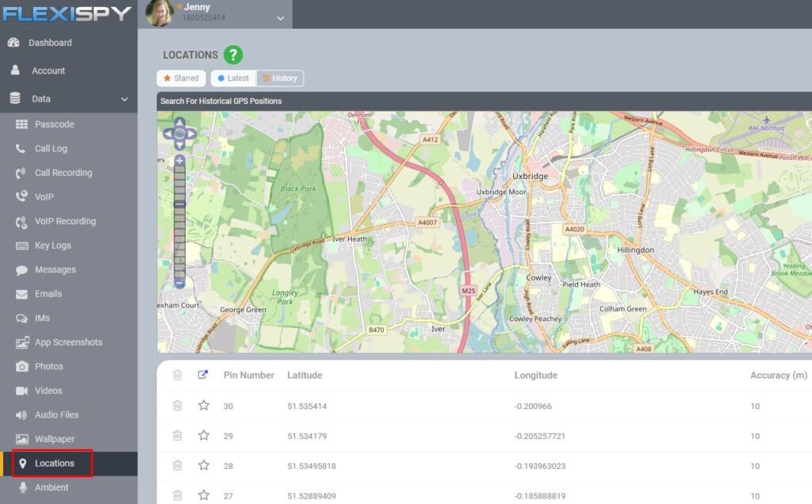
Task: Sort by Longitude column header
Action: click(x=536, y=375)
